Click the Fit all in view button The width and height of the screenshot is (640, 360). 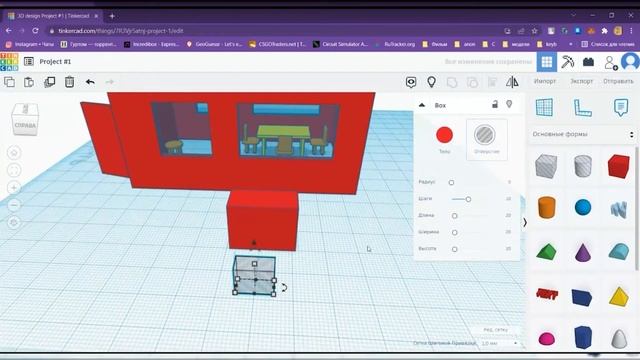(14, 170)
